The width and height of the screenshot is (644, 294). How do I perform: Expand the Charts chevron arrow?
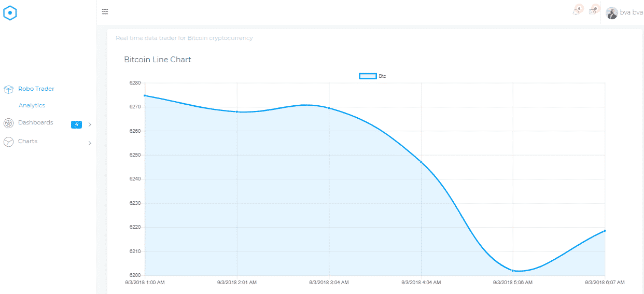[x=90, y=143]
